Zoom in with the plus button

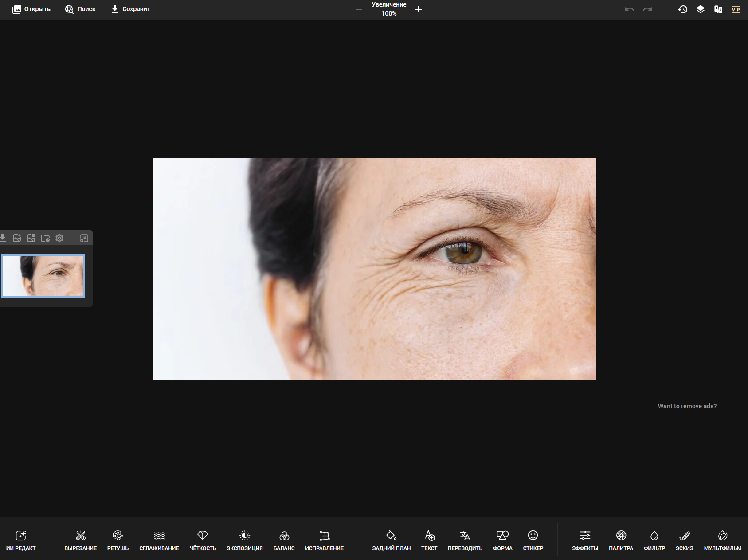click(419, 9)
